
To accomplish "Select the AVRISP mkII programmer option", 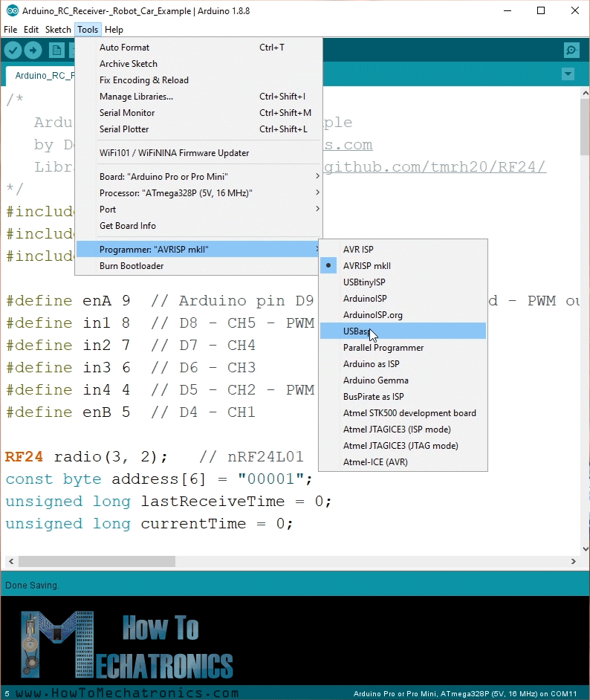I will 366,266.
